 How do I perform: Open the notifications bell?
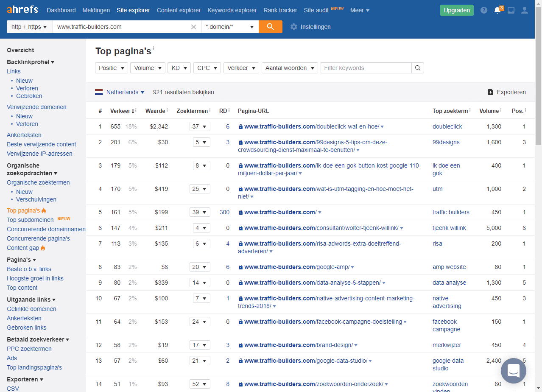click(x=498, y=10)
